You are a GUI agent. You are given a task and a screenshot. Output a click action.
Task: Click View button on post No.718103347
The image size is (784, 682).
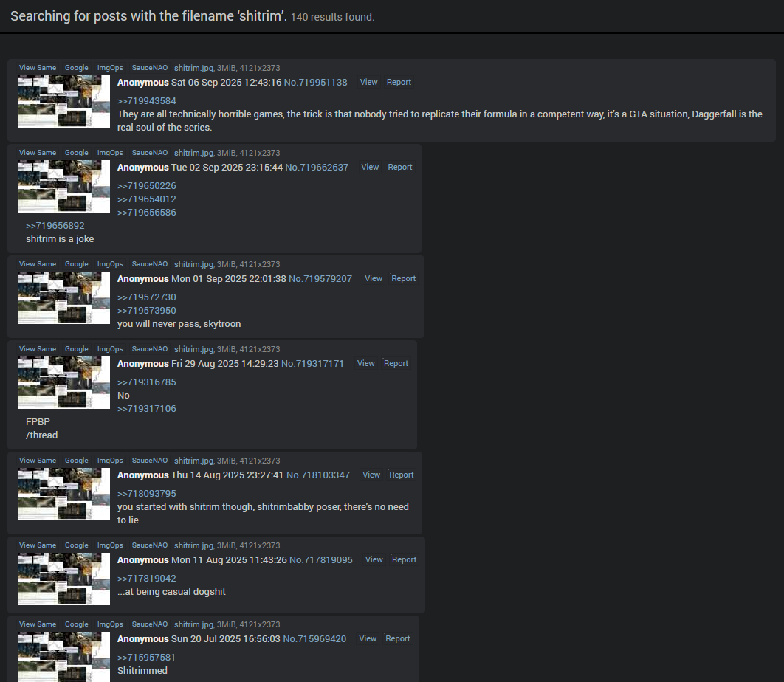[x=371, y=475]
